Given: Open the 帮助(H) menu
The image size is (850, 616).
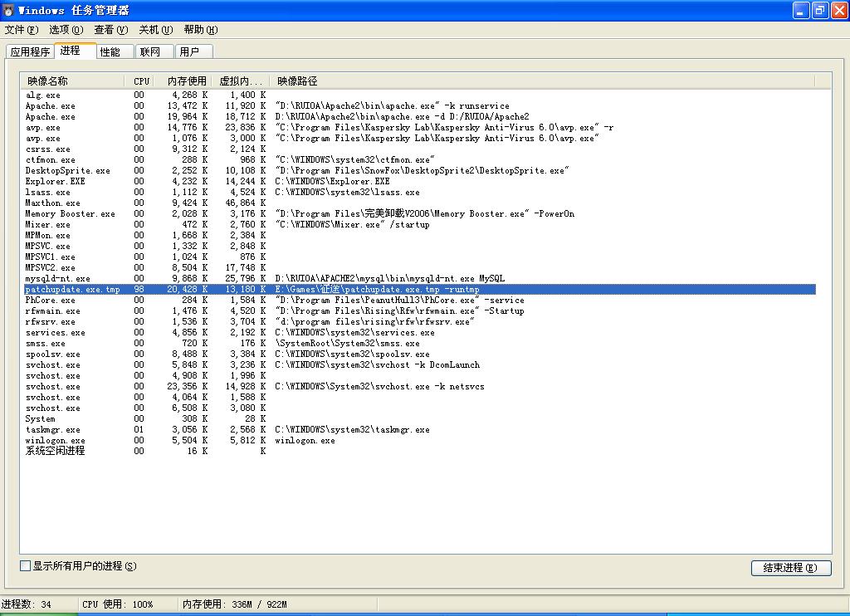Looking at the screenshot, I should [x=201, y=30].
